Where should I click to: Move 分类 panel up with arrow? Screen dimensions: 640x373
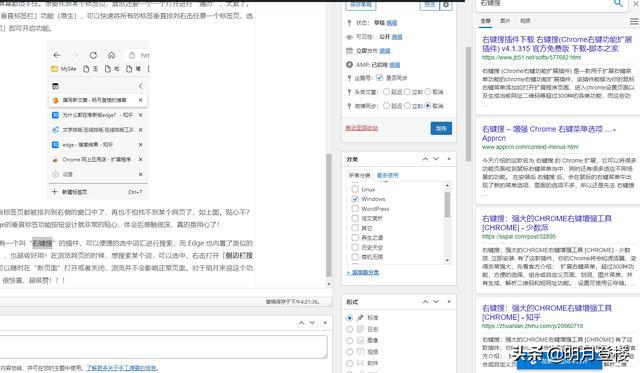pyautogui.click(x=425, y=159)
